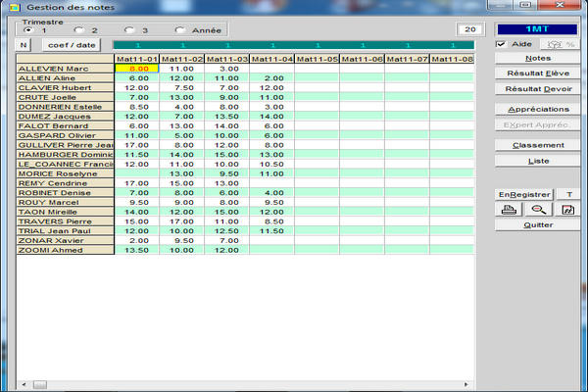
Task: Select Trimestre 2 radio button
Action: coord(78,30)
